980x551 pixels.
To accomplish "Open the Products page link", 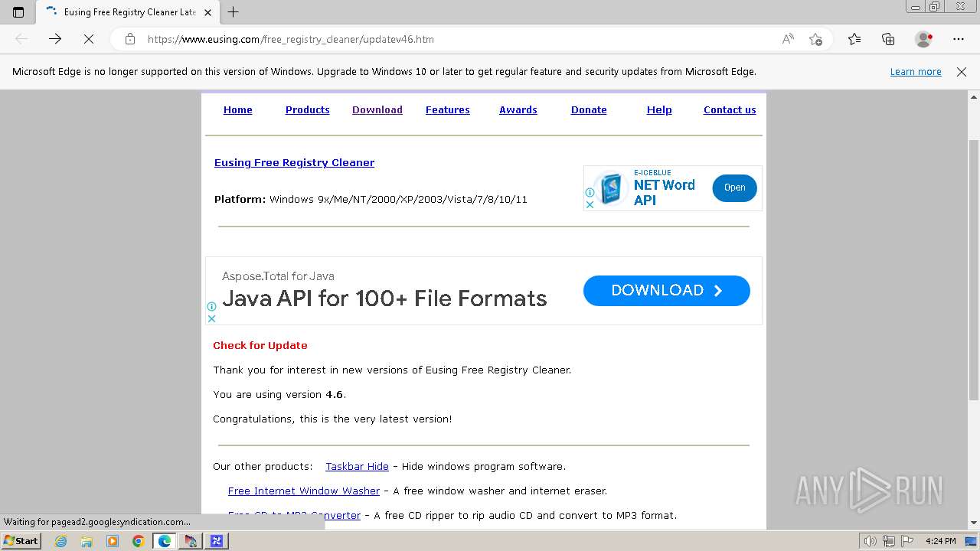I will point(307,110).
